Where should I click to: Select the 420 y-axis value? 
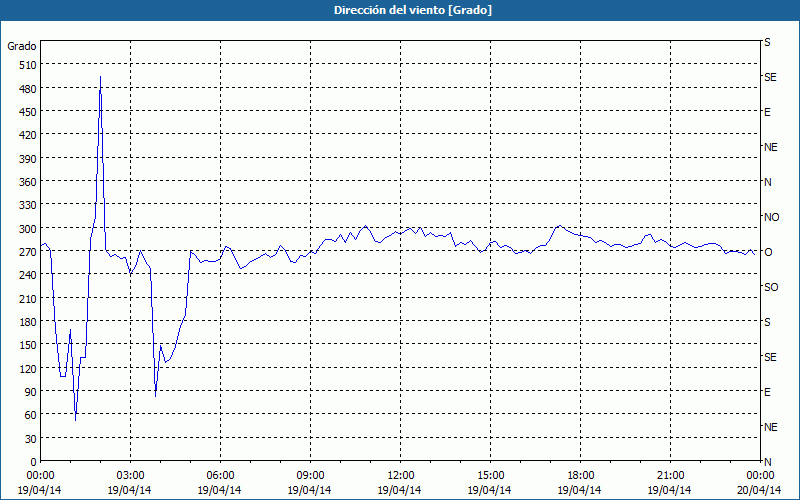[28, 135]
